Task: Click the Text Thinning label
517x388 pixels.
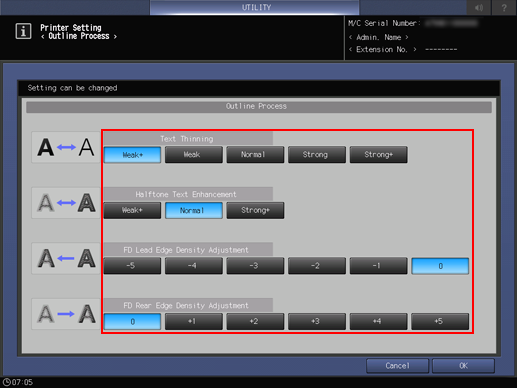Action: [x=187, y=139]
